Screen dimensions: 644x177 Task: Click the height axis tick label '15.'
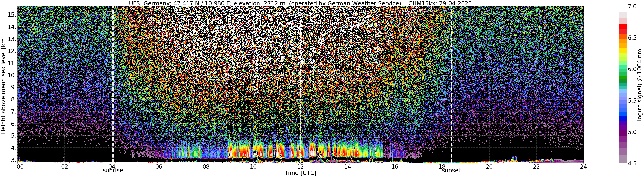tap(12, 15)
